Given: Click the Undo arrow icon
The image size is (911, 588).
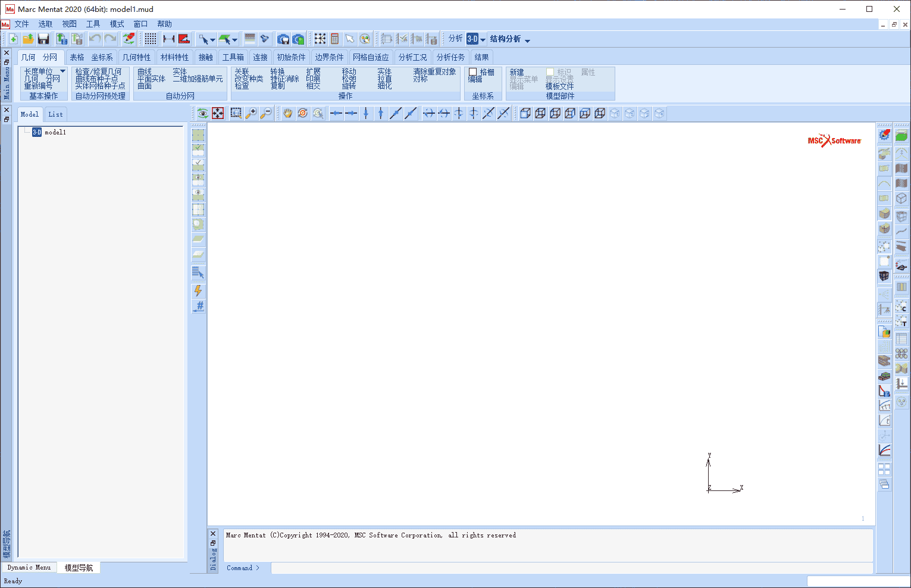Looking at the screenshot, I should tap(95, 39).
